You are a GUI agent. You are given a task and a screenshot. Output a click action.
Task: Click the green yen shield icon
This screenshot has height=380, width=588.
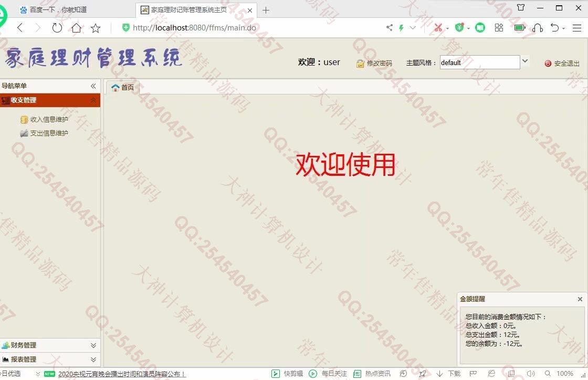pos(459,27)
